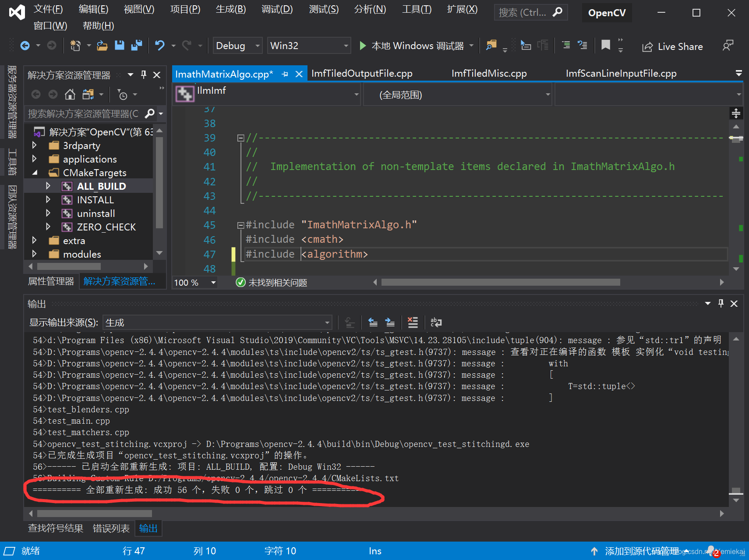Close the ImathMatrixAlgo.cpp tab
The height and width of the screenshot is (560, 749).
[x=299, y=74]
